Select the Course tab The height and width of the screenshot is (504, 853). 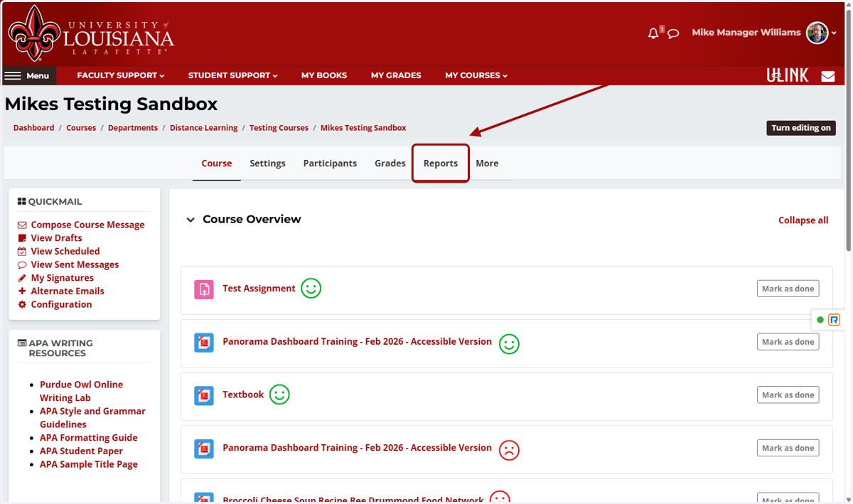click(x=217, y=163)
